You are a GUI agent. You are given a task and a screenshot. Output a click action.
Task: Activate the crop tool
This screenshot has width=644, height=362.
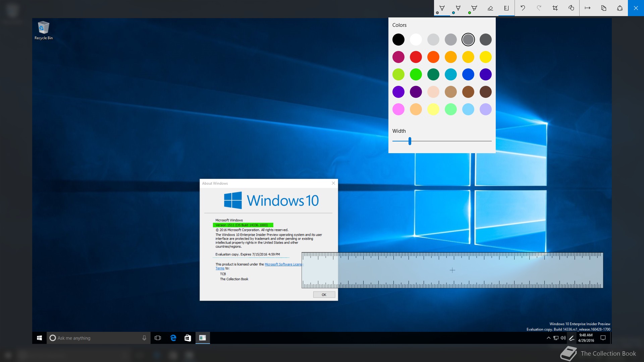555,8
